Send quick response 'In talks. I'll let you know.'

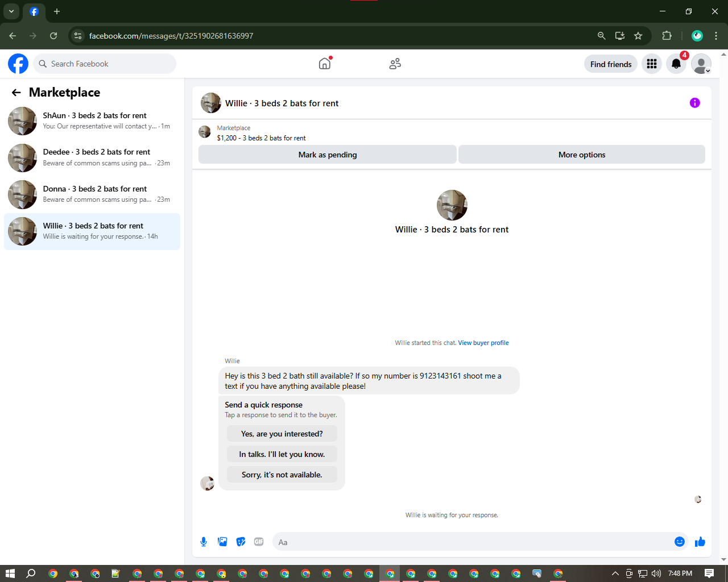(282, 454)
